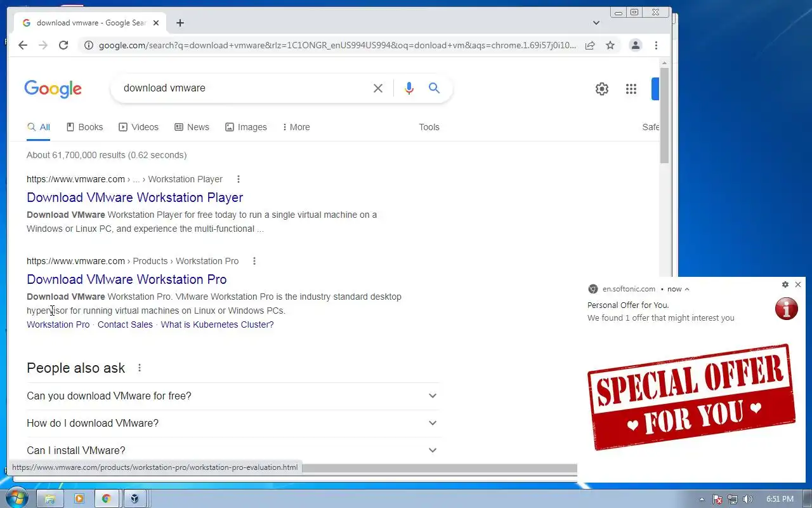Open the Windows Start button
Viewport: 812px width, 508px height.
(16, 498)
